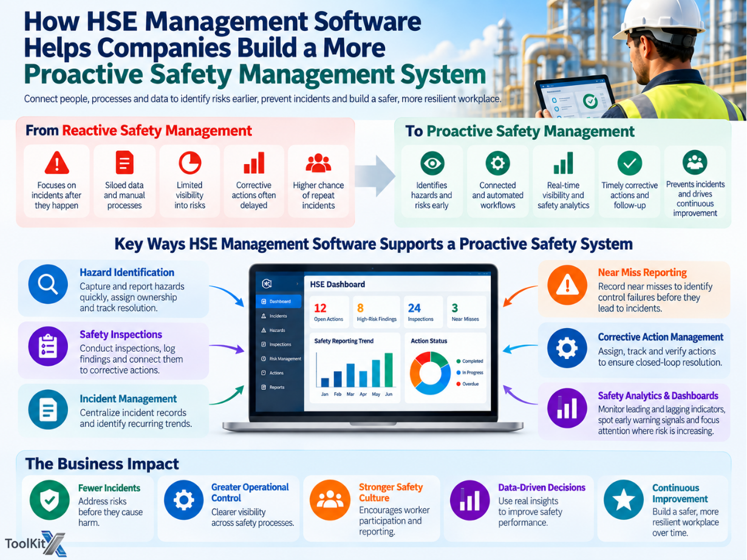The width and height of the screenshot is (747, 560).
Task: Click the blue In Progress legend dot
Action: pos(458,372)
